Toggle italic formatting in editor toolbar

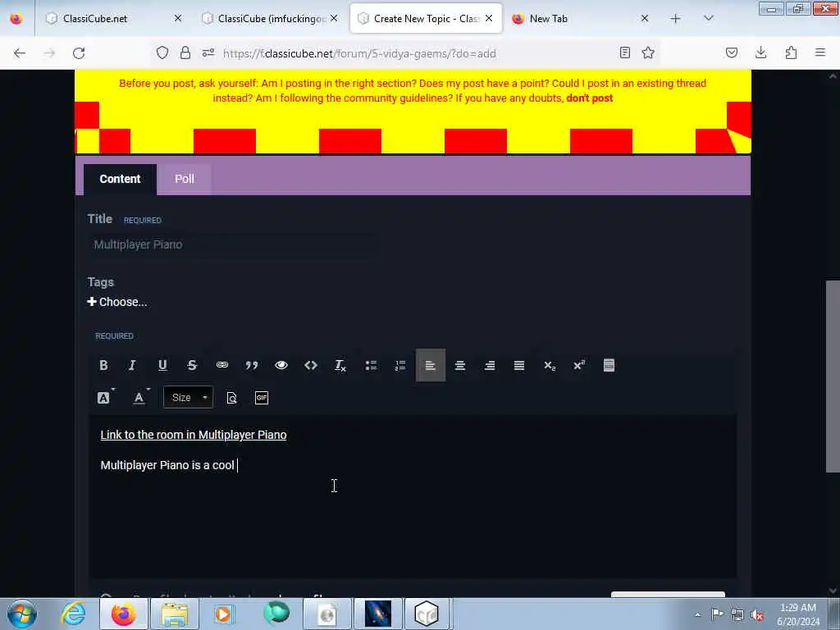pyautogui.click(x=132, y=365)
